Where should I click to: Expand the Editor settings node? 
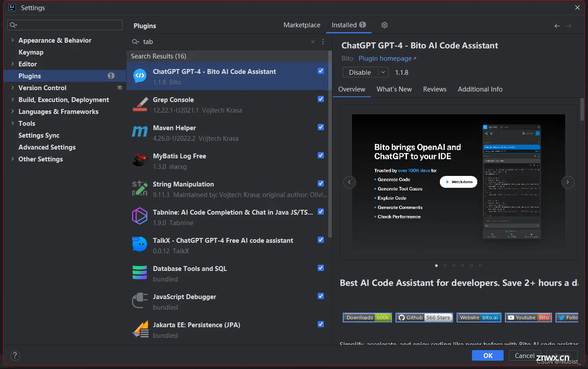point(12,64)
